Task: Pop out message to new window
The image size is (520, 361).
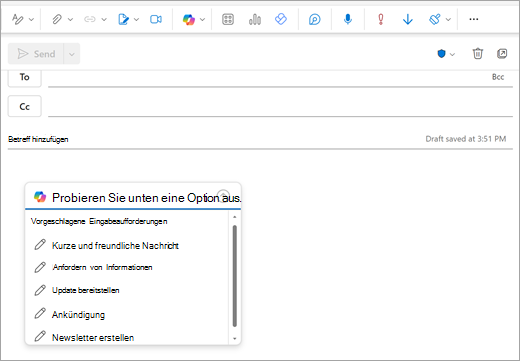Action: 502,53
